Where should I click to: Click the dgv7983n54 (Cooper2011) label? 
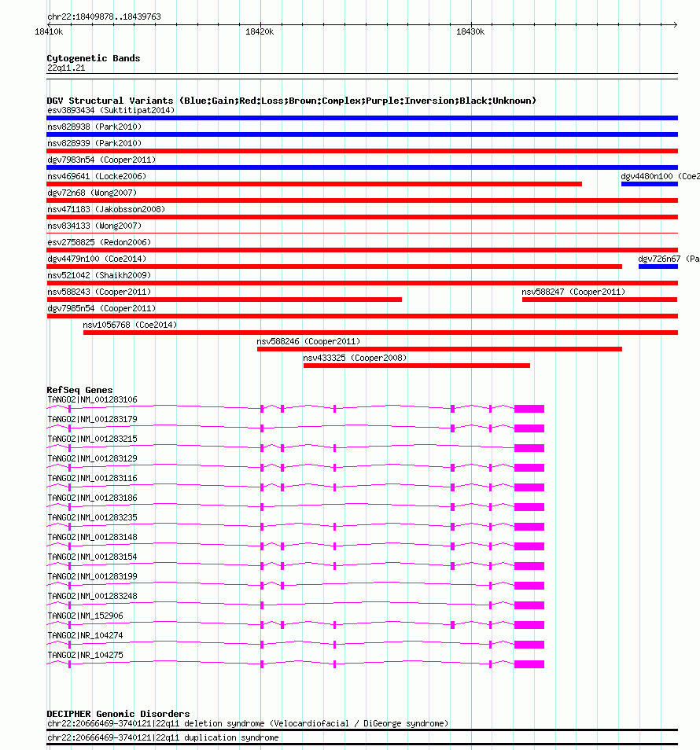pos(101,160)
